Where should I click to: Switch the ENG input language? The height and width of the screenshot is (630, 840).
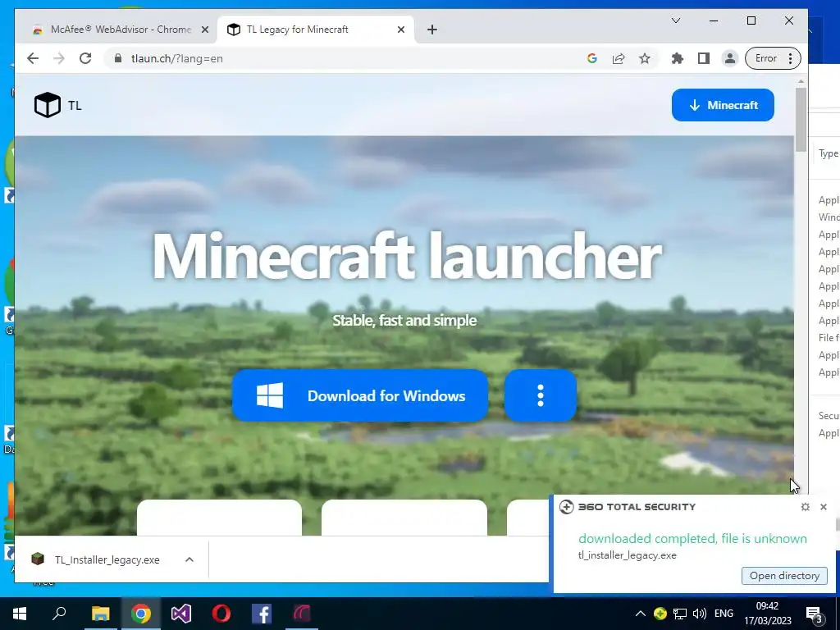pos(724,614)
